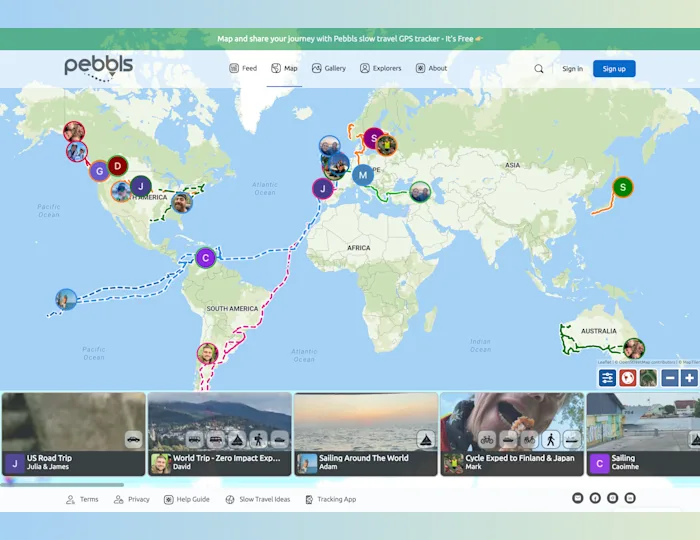The width and height of the screenshot is (700, 540).
Task: Click the red globe view button
Action: (628, 378)
